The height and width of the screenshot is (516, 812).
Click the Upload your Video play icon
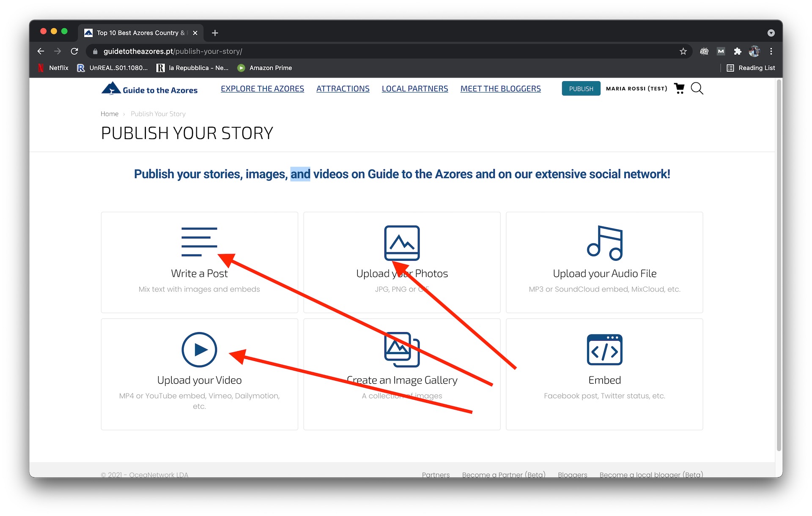click(x=199, y=349)
